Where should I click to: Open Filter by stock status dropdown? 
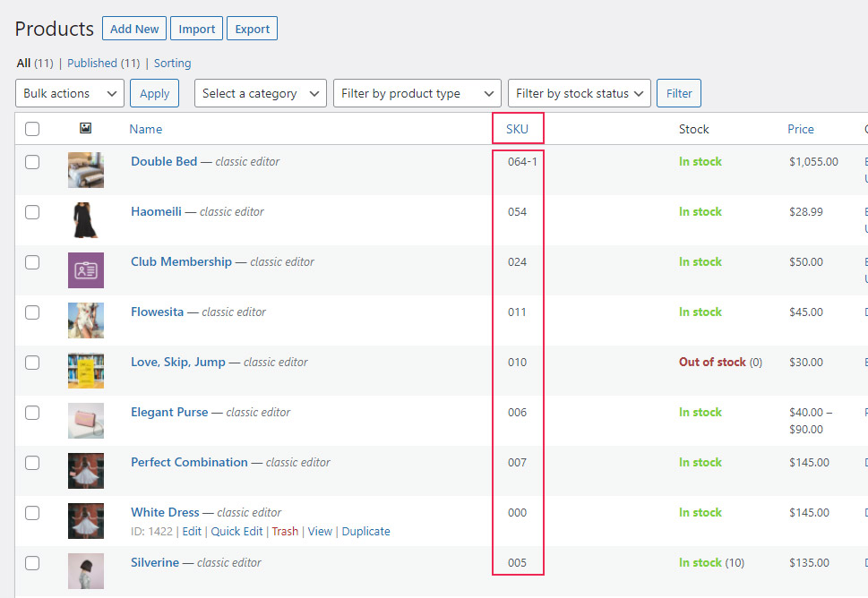[579, 93]
